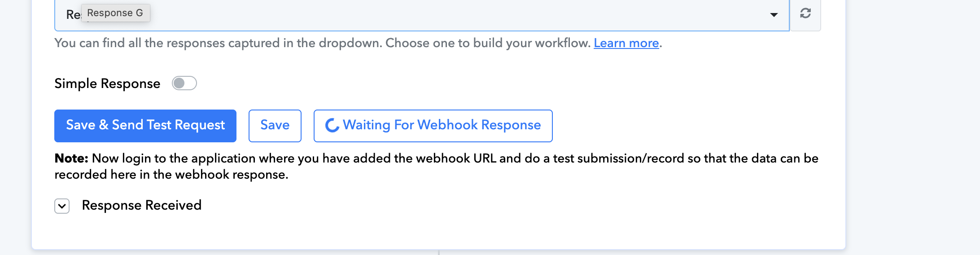The width and height of the screenshot is (980, 255).
Task: Toggle the Simple Response switch
Action: pyautogui.click(x=184, y=83)
